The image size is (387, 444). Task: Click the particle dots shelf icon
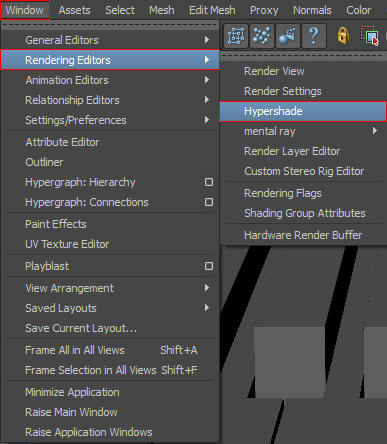pyautogui.click(x=262, y=36)
